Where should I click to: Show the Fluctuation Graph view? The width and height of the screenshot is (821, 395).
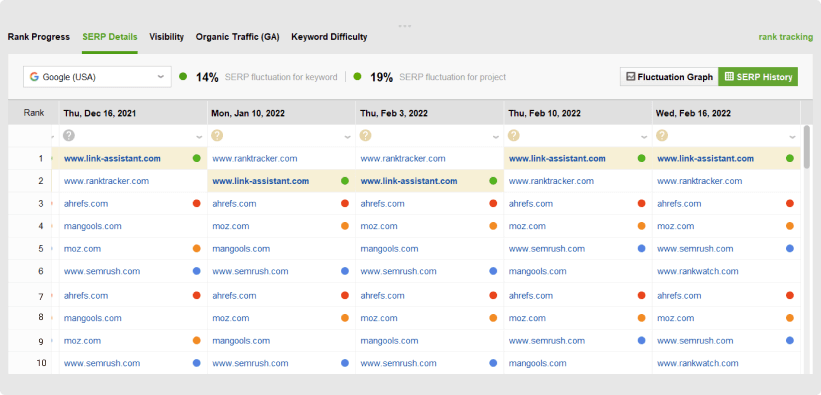[670, 77]
